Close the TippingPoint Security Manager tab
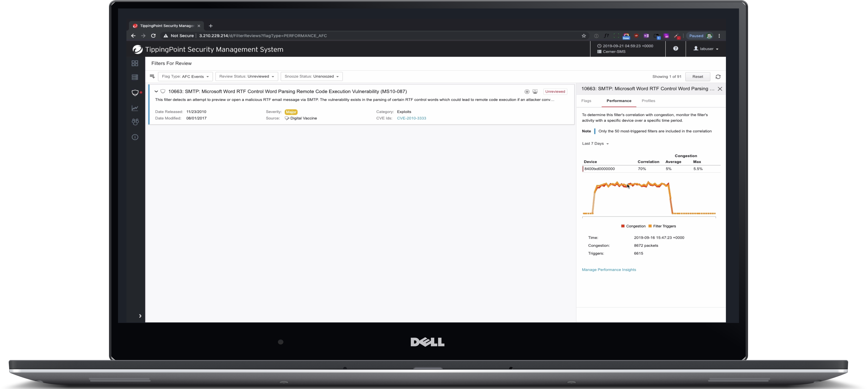The width and height of the screenshot is (868, 389). [199, 26]
